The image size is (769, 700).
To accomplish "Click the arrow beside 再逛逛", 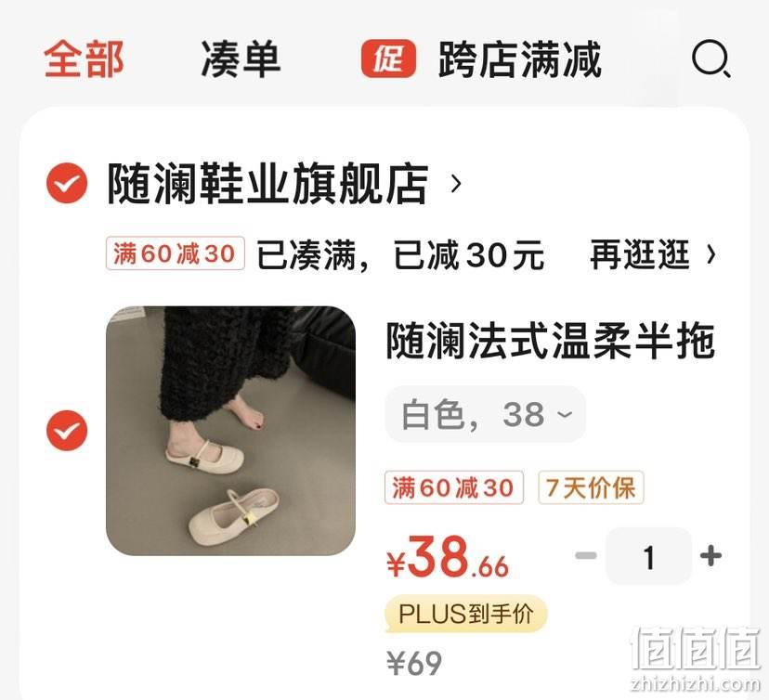I will pos(711,254).
